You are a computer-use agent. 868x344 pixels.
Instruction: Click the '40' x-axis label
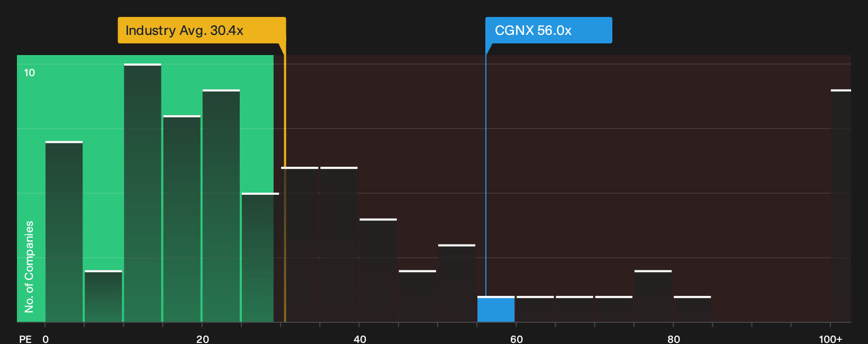click(x=360, y=339)
